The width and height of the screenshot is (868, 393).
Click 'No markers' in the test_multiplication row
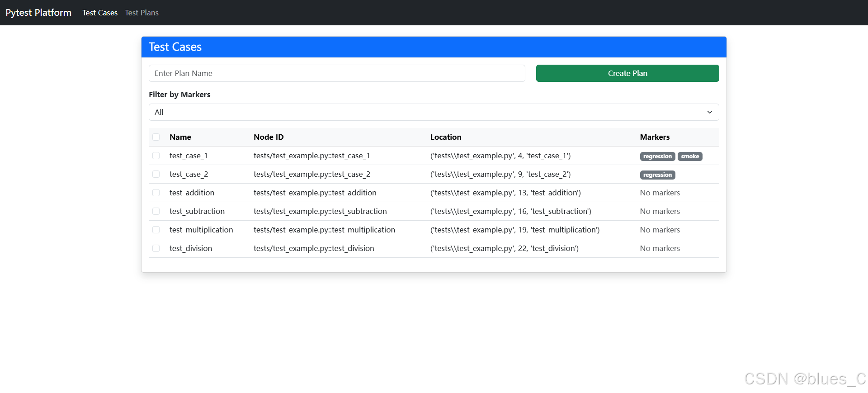tap(660, 230)
